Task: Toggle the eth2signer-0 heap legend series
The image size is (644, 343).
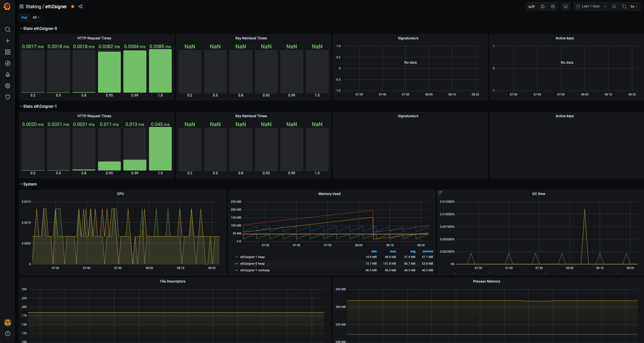Action: tap(252, 264)
